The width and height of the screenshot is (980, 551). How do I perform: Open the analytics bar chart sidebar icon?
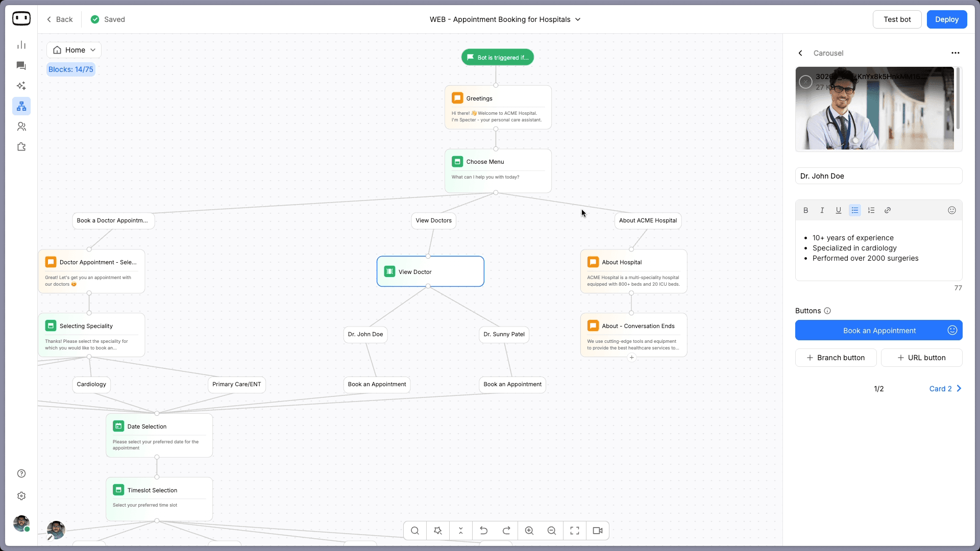(21, 45)
